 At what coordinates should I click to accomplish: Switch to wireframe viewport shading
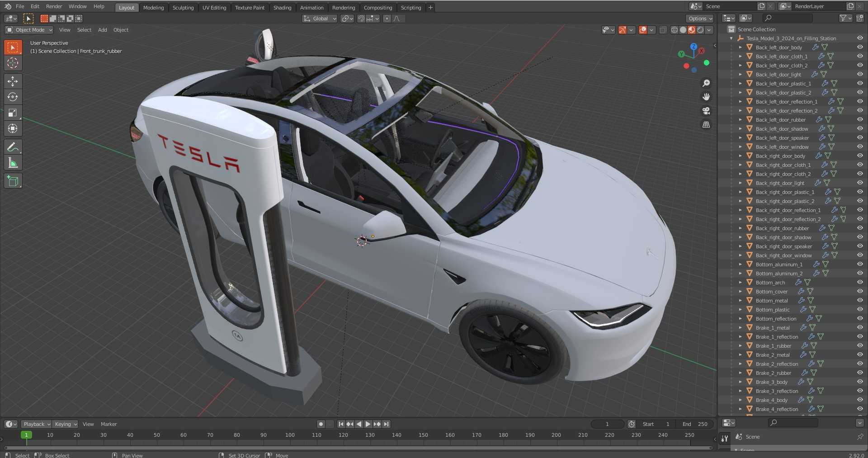[x=675, y=30]
